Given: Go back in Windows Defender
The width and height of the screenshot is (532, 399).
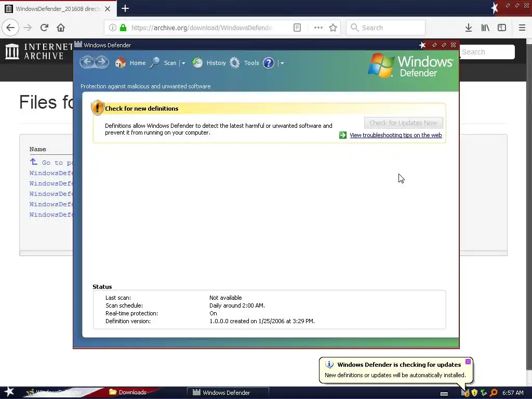Looking at the screenshot, I should coord(87,62).
